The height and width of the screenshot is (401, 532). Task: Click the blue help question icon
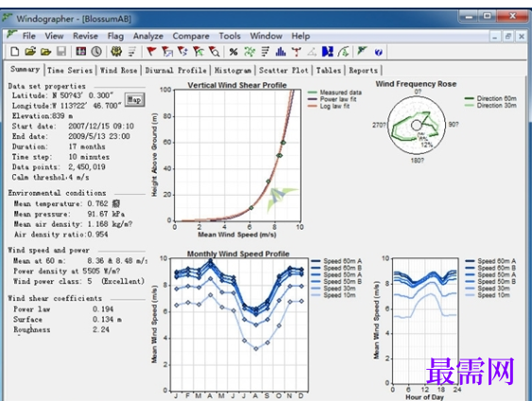coord(379,52)
